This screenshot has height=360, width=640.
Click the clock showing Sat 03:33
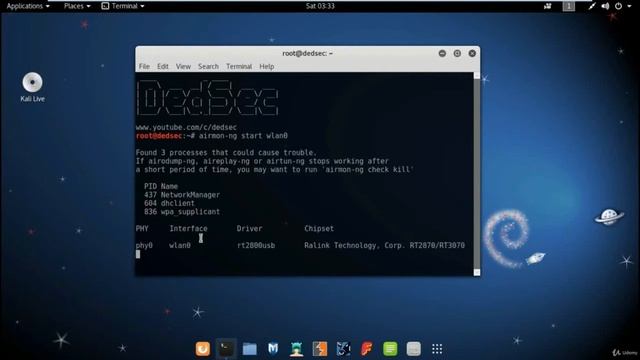[320, 6]
